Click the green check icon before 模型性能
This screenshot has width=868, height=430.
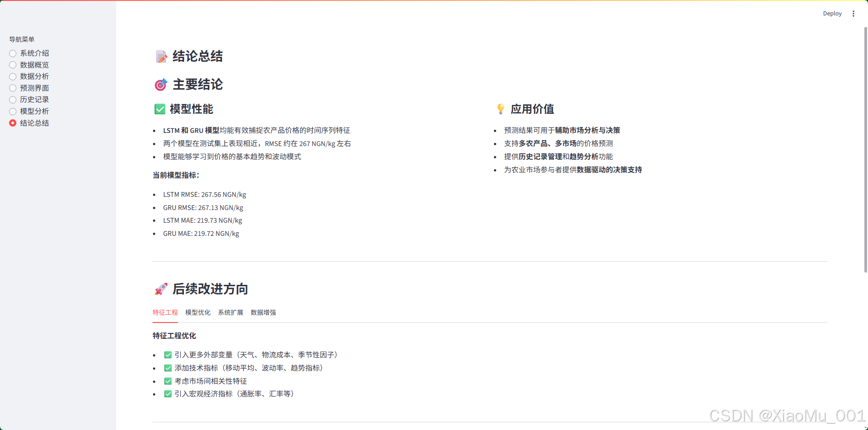159,109
